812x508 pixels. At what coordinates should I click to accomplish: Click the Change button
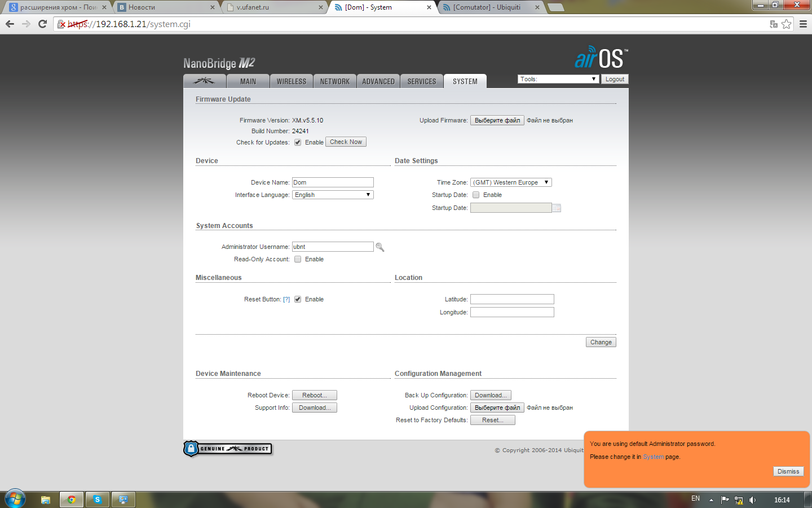pos(601,342)
